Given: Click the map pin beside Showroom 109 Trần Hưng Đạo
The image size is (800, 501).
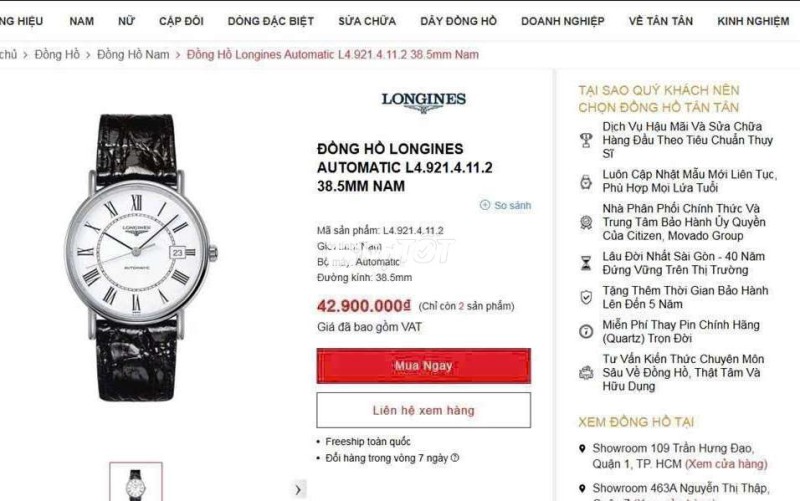Looking at the screenshot, I should tap(582, 448).
